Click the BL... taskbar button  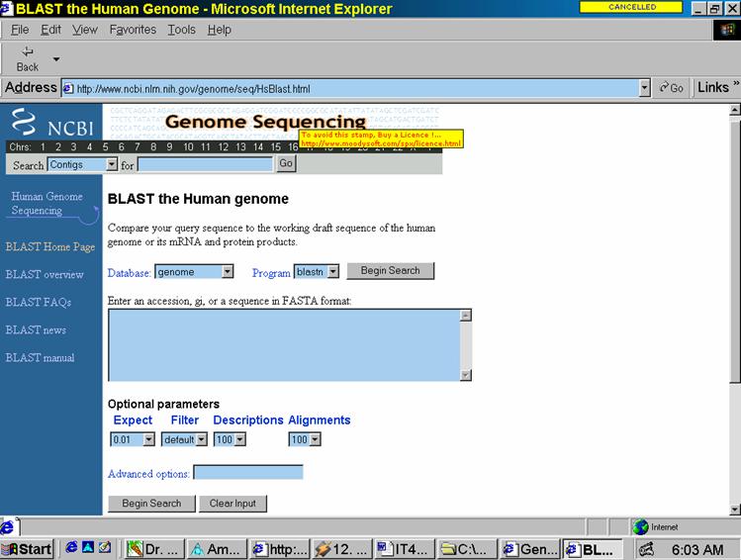pos(592,549)
